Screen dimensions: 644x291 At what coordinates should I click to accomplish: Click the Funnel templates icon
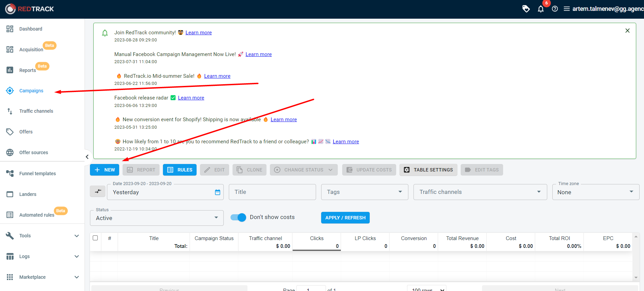[x=10, y=174]
